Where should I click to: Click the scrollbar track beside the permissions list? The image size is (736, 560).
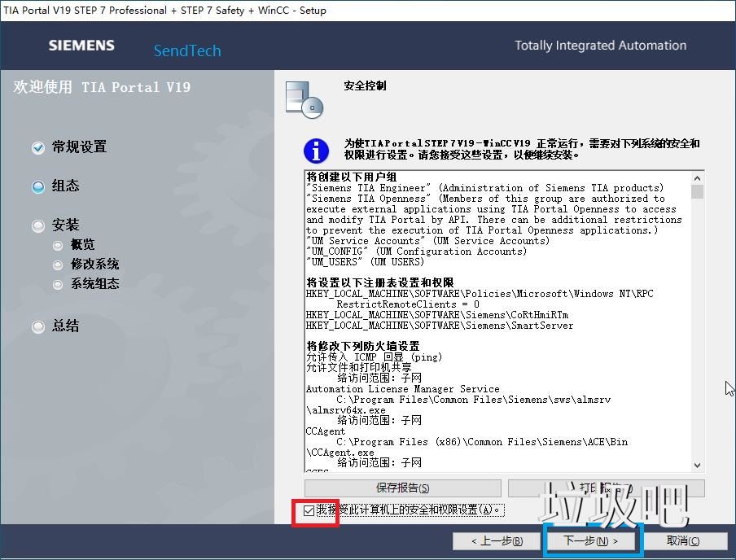pos(699,342)
